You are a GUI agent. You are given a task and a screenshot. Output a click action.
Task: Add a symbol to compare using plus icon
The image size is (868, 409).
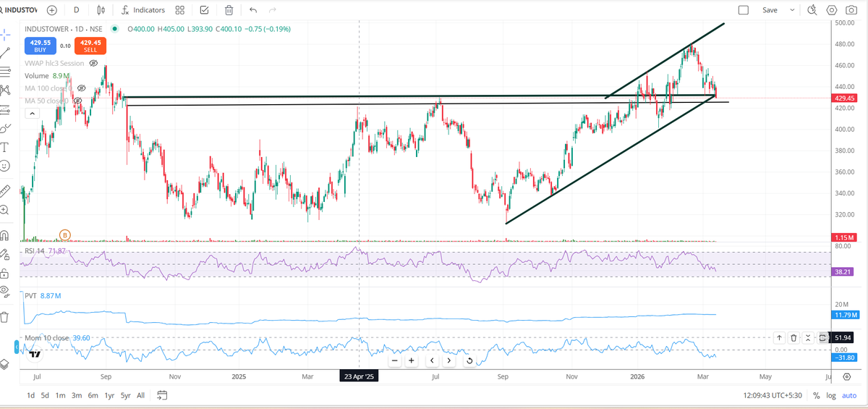click(x=52, y=10)
